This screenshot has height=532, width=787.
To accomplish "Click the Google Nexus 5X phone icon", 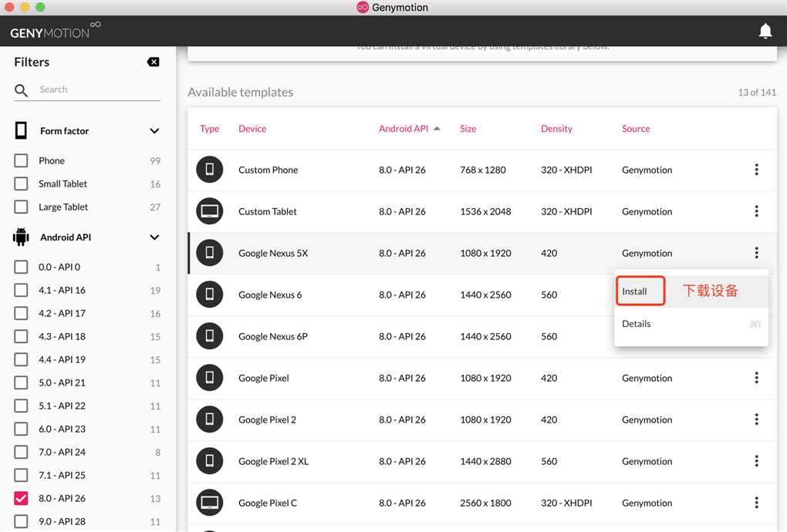I will (209, 253).
